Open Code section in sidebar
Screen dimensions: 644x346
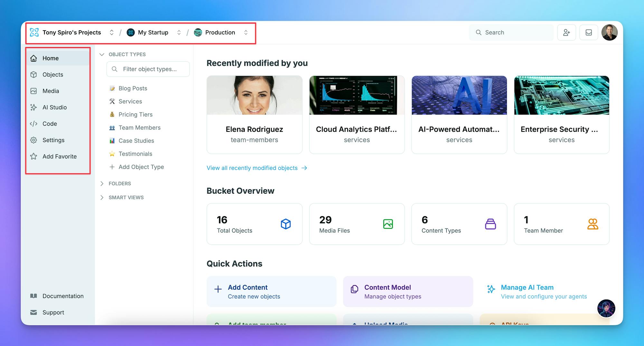point(50,124)
